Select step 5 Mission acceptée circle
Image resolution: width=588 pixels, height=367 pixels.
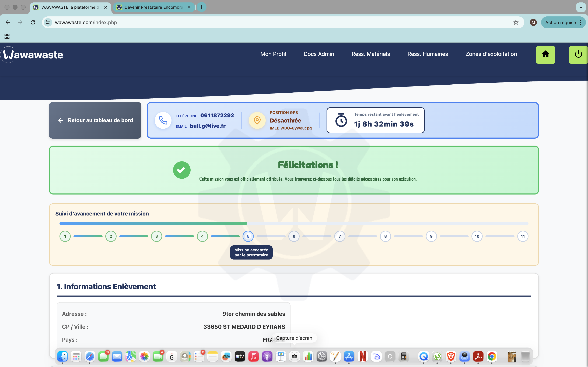(248, 236)
